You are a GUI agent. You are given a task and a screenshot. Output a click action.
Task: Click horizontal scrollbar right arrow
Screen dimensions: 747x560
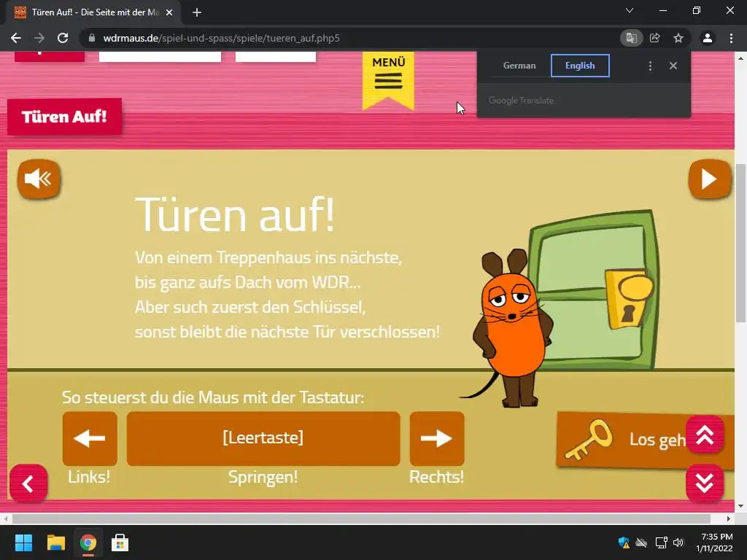tap(729, 518)
